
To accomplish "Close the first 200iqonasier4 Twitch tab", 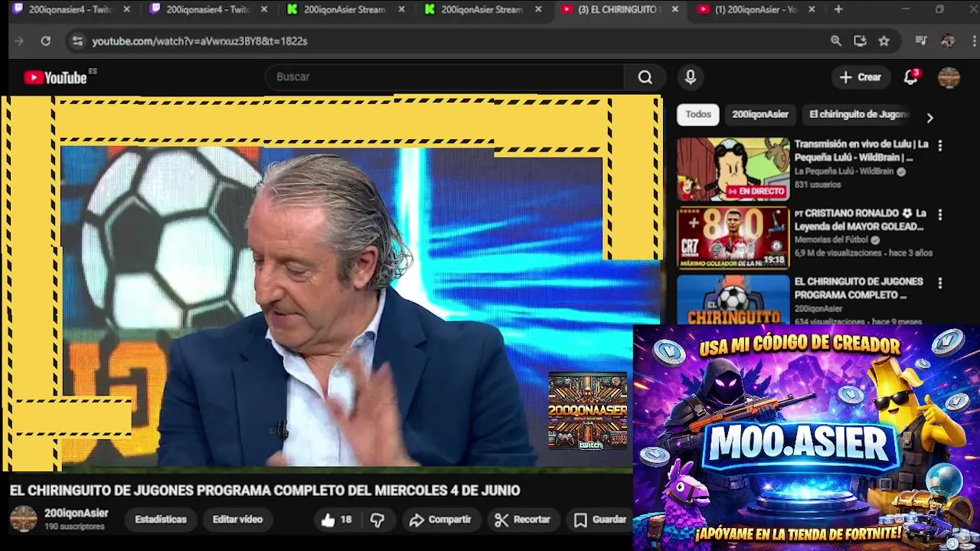I will [x=126, y=9].
